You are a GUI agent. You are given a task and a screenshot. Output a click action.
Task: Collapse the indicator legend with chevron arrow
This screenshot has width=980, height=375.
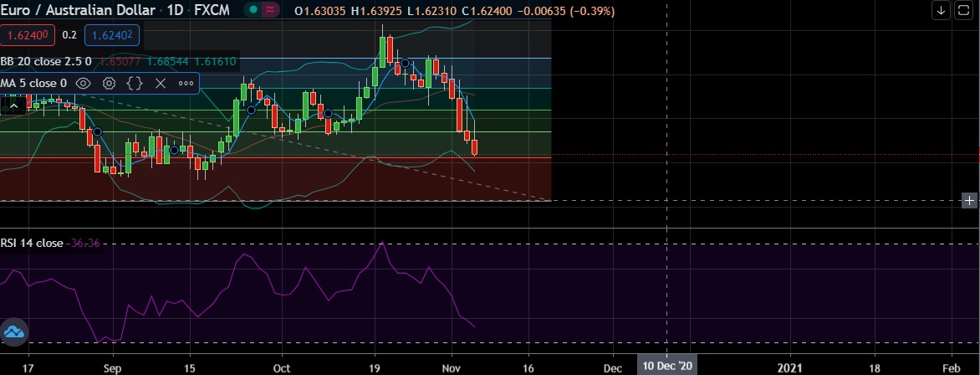point(13,105)
